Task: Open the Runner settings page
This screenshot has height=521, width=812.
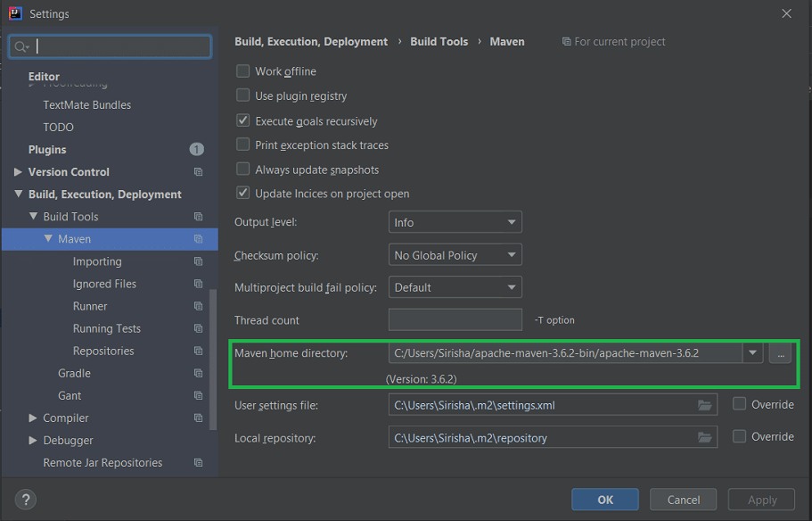Action: coord(90,306)
